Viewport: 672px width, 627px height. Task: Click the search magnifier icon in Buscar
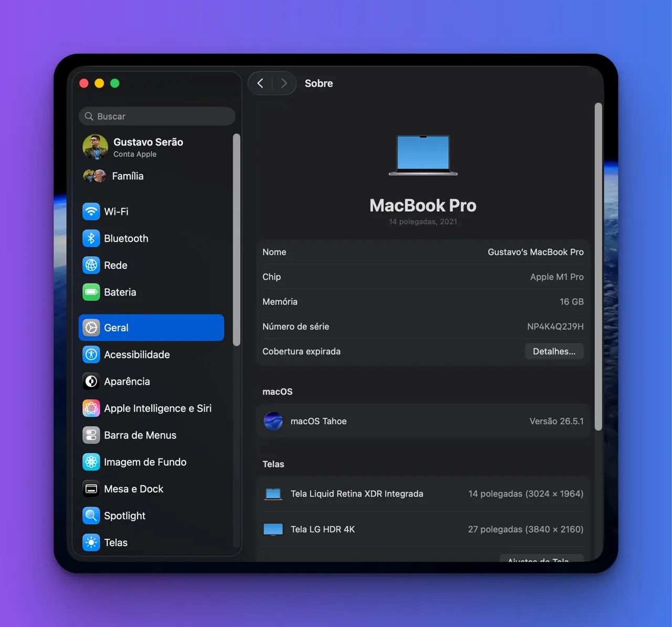(89, 116)
